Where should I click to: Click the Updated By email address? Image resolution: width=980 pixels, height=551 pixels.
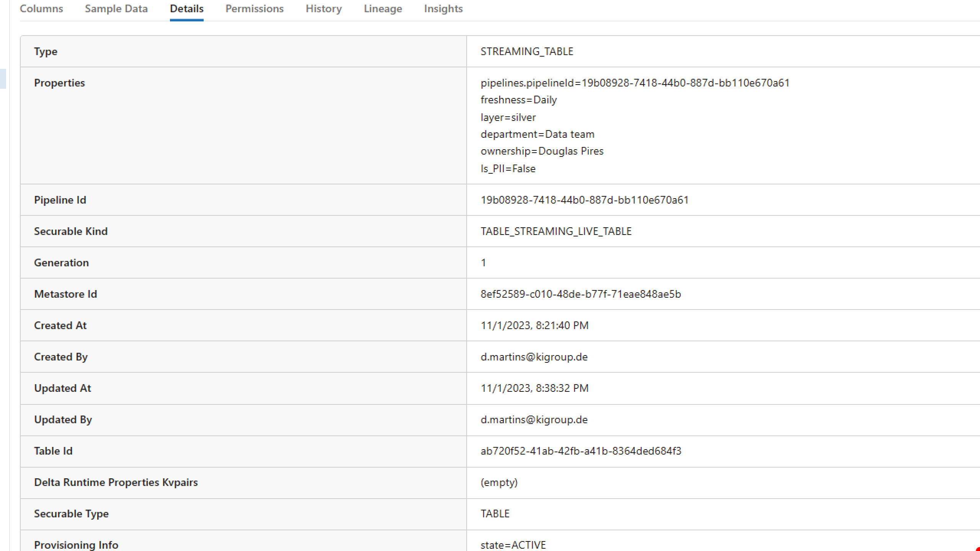(x=534, y=420)
